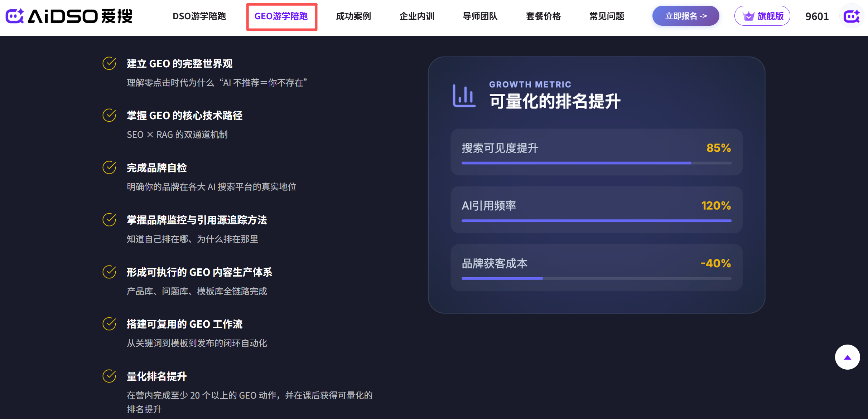Click the check icon beside 建立 GEO 的完整世界观
The height and width of the screenshot is (419, 868).
[109, 63]
